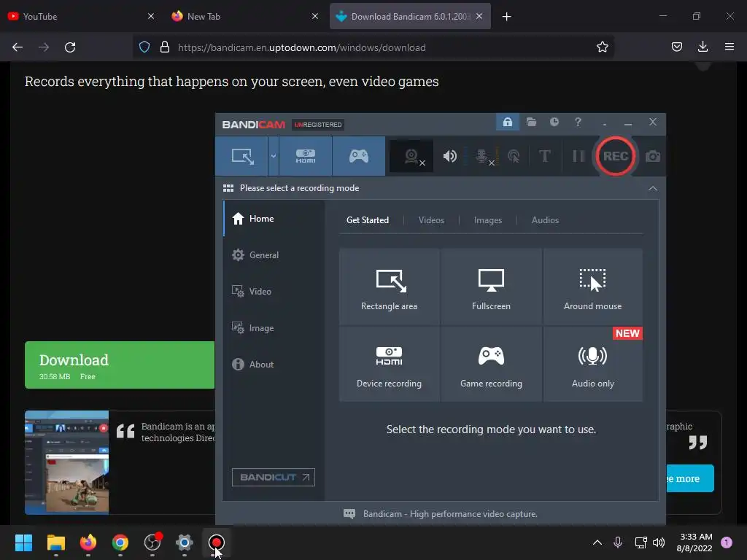Open File Explorer from taskbar

[55, 542]
